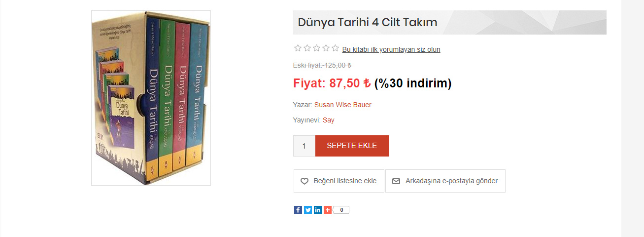Open 'Bu kitabı ilk yorumlayan siz olun' link

click(391, 49)
